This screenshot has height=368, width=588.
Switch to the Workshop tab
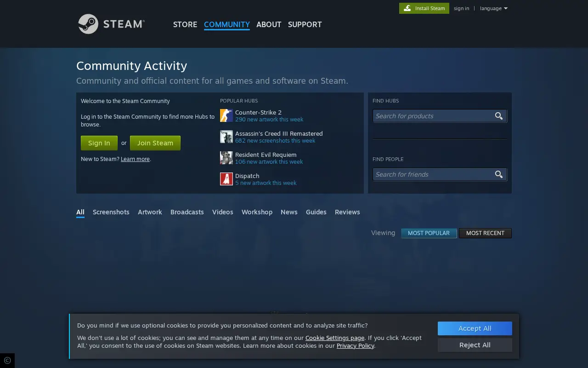click(x=257, y=212)
